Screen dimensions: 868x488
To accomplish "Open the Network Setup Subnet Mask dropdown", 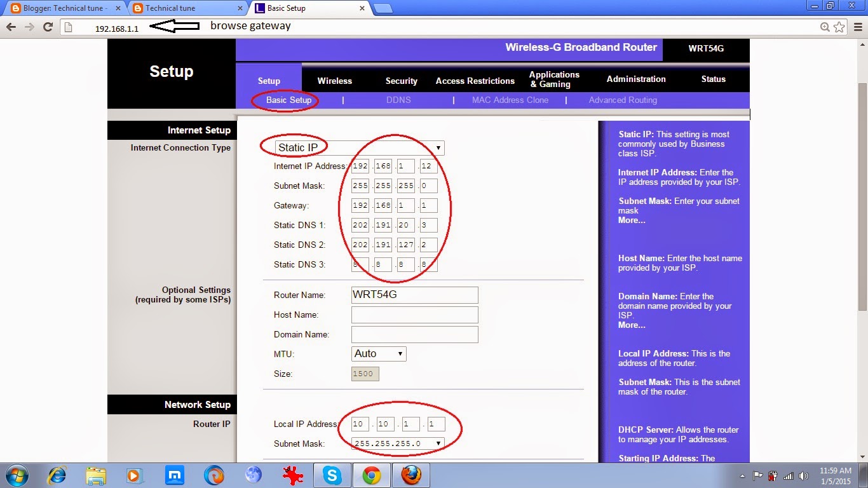I will pyautogui.click(x=398, y=444).
